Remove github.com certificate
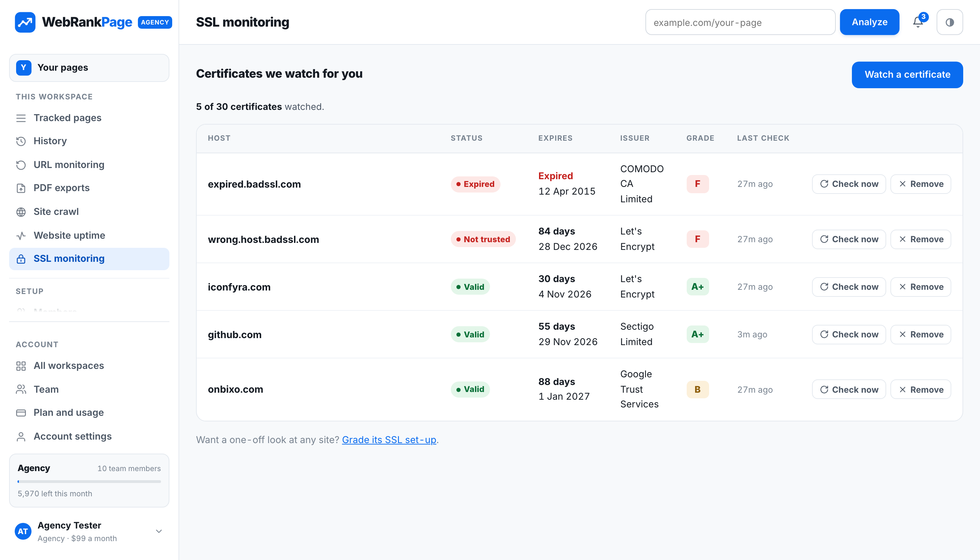 (x=921, y=335)
